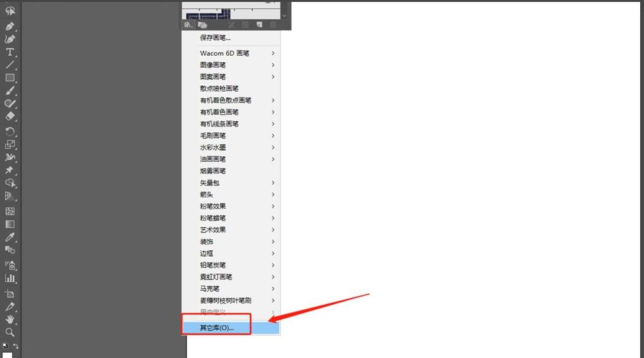Click the 边框 label
Image resolution: width=644 pixels, height=358 pixels.
tap(206, 253)
